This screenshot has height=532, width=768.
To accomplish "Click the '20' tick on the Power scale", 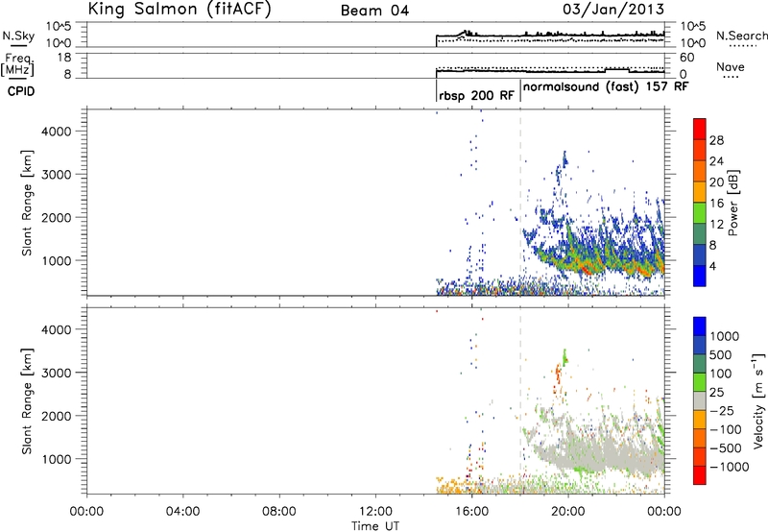I will 716,182.
